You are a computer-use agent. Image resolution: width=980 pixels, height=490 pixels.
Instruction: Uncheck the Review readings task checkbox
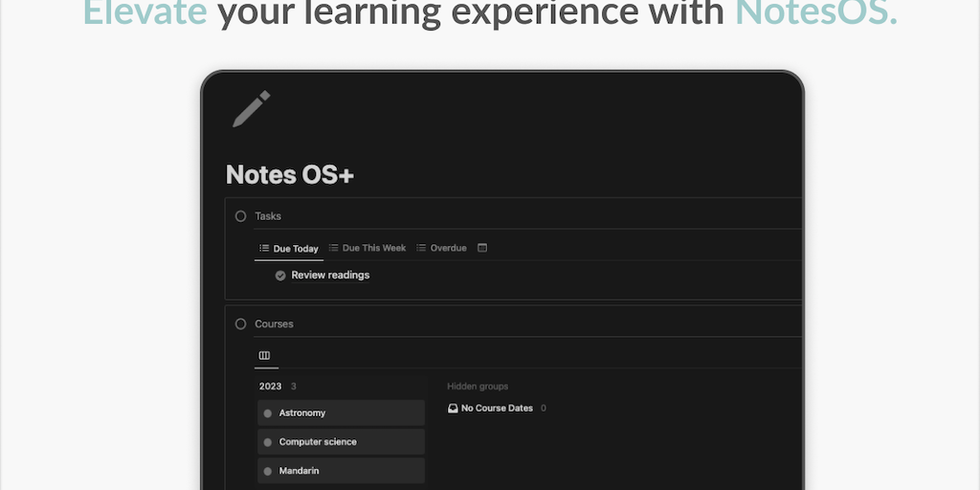click(280, 276)
